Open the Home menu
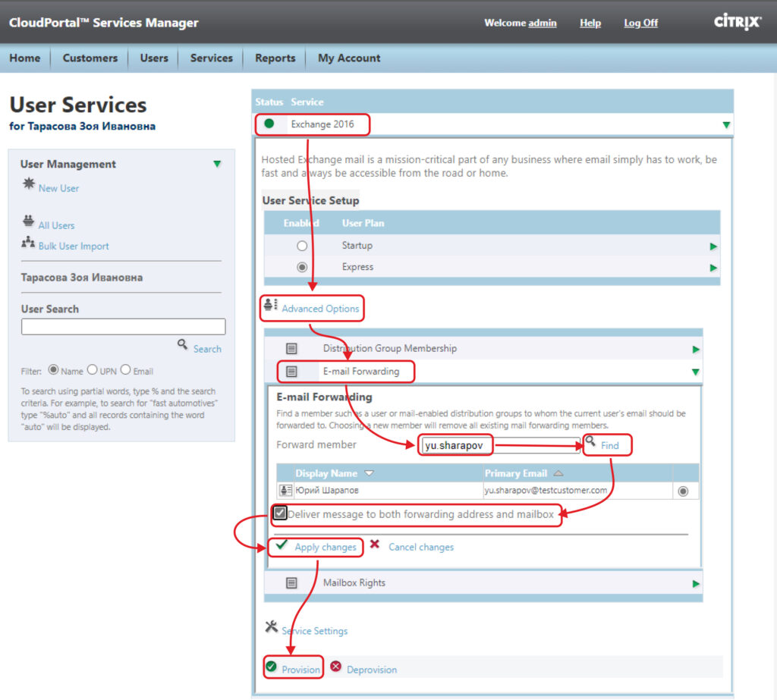777x700 pixels. (25, 58)
